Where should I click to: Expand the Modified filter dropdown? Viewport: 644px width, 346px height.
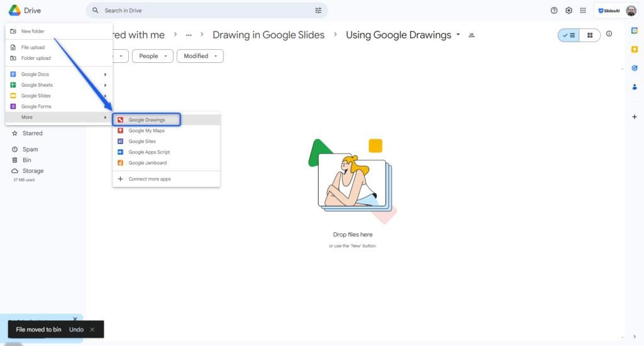pyautogui.click(x=200, y=56)
